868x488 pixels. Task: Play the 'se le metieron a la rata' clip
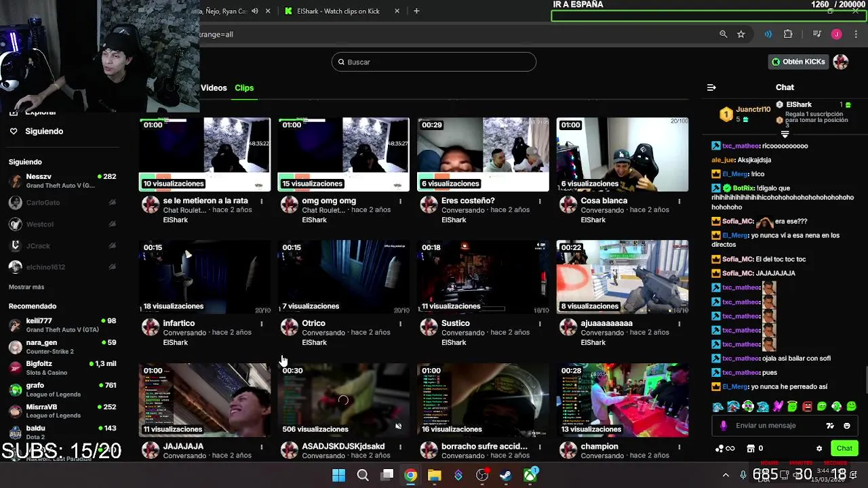pyautogui.click(x=205, y=155)
